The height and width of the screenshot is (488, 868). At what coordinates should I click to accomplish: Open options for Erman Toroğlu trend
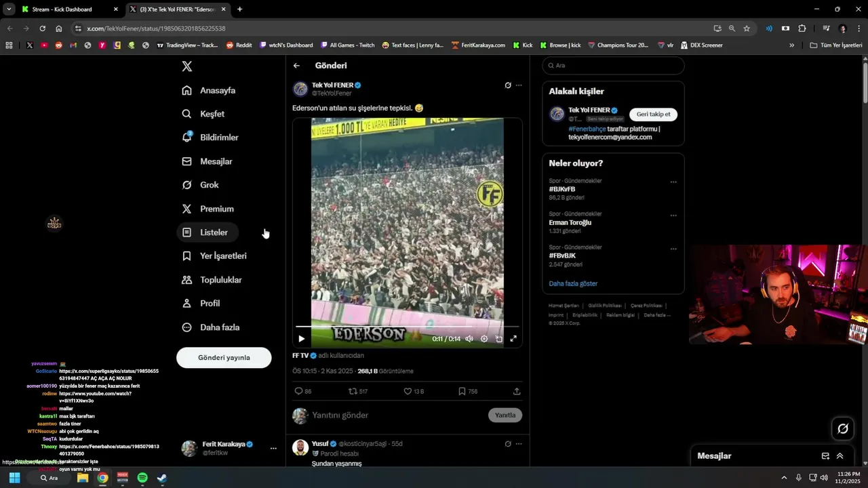pyautogui.click(x=673, y=215)
